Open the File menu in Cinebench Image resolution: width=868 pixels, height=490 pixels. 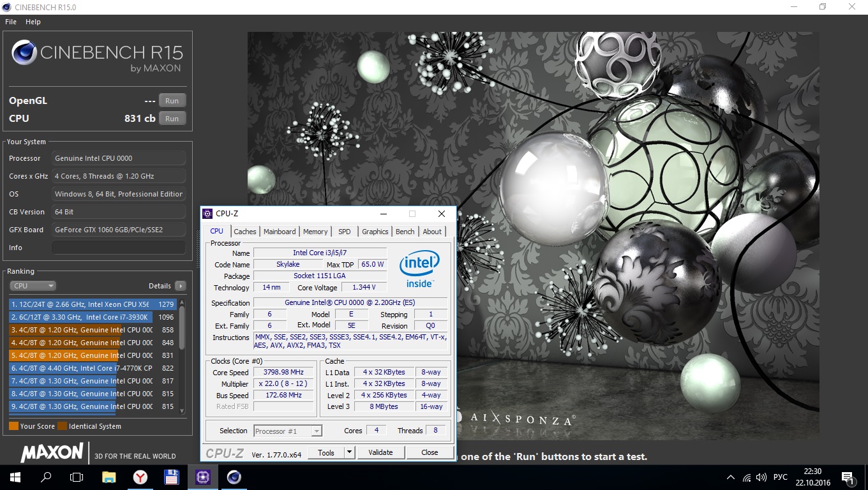[x=11, y=22]
